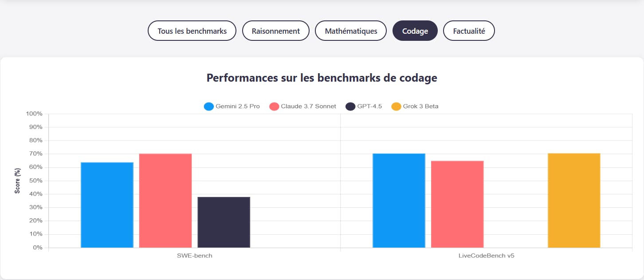Click the dark GPT-4.5 legend swatch
This screenshot has height=280, width=644.
pyautogui.click(x=350, y=106)
